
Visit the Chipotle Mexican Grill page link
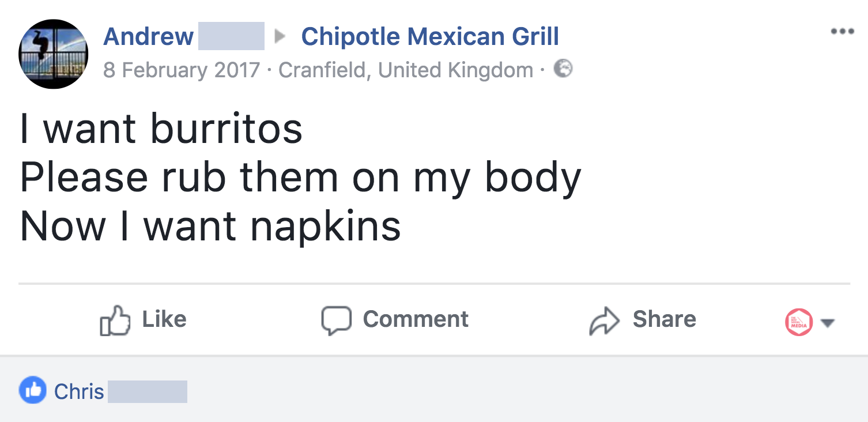coord(430,37)
